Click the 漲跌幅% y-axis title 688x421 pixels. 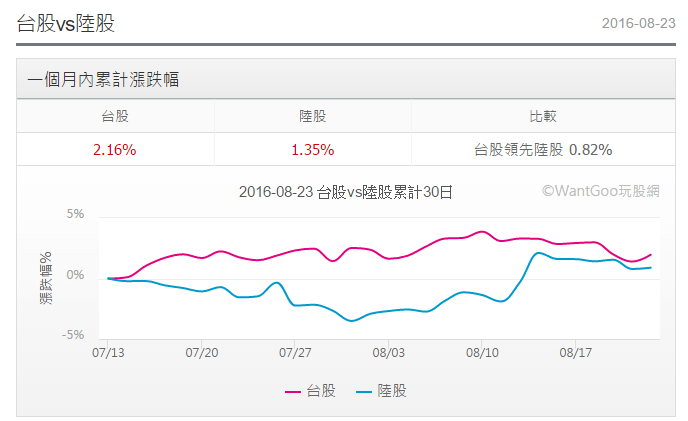[46, 276]
